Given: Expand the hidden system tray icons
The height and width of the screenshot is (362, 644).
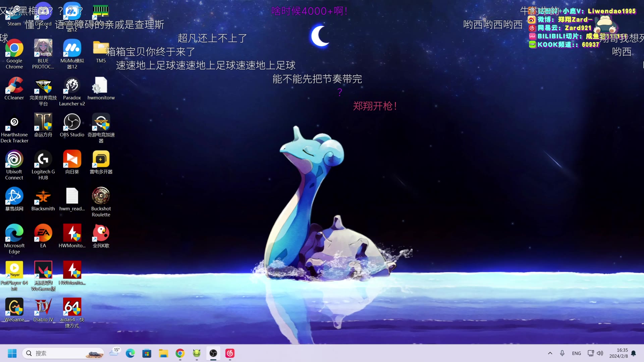Looking at the screenshot, I should [550, 353].
